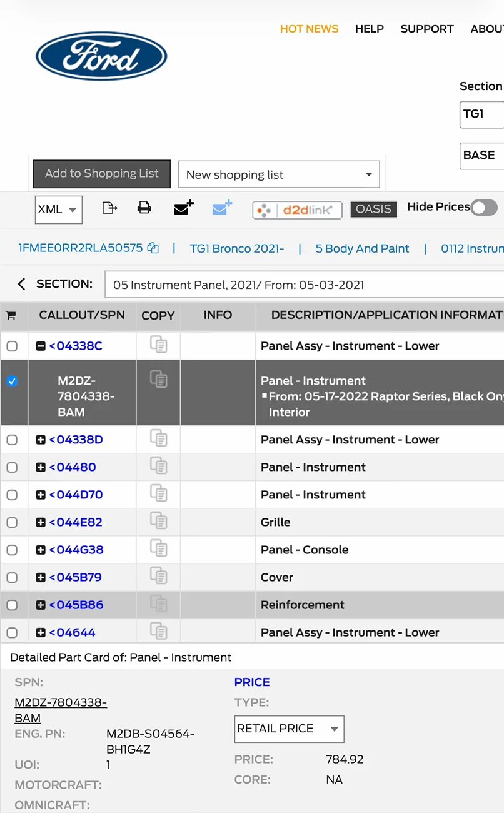Image resolution: width=504 pixels, height=813 pixels.
Task: Expand the 04480 callout
Action: pyautogui.click(x=41, y=467)
